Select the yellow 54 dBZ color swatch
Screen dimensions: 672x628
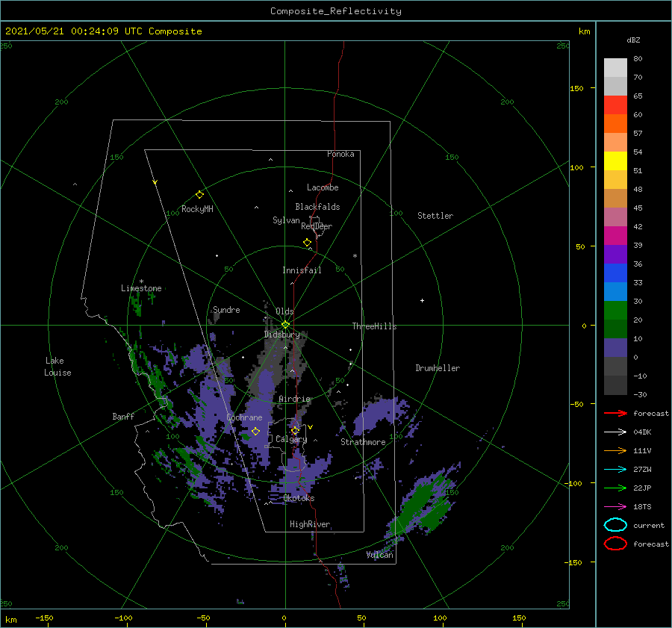click(x=615, y=161)
